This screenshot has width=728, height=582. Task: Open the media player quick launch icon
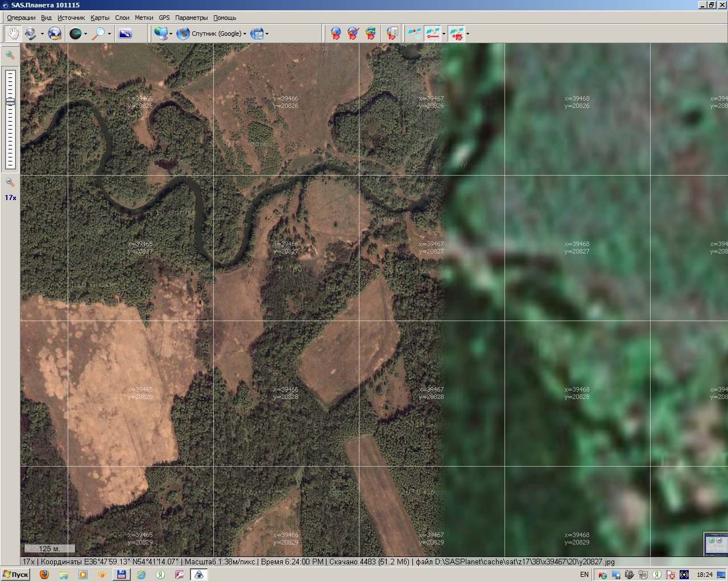83,575
